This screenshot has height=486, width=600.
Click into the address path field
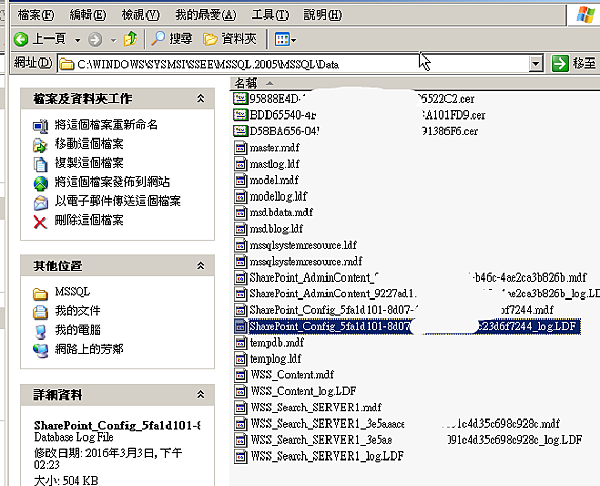click(x=293, y=64)
